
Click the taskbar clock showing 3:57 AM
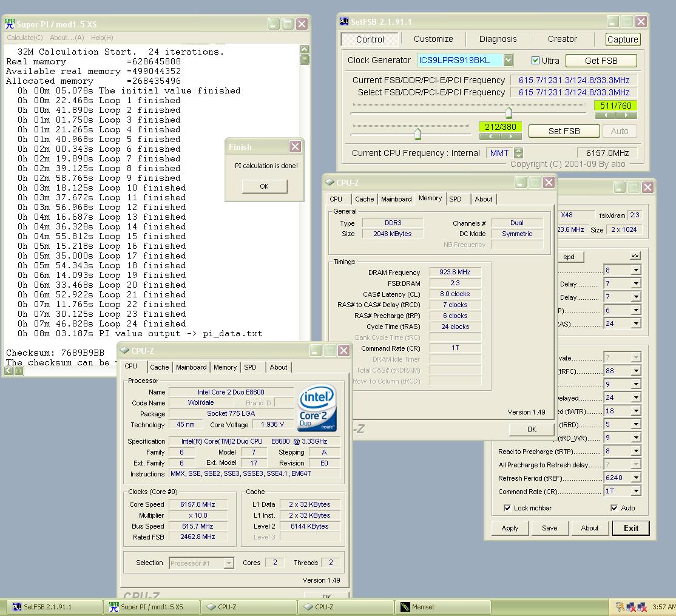663,607
